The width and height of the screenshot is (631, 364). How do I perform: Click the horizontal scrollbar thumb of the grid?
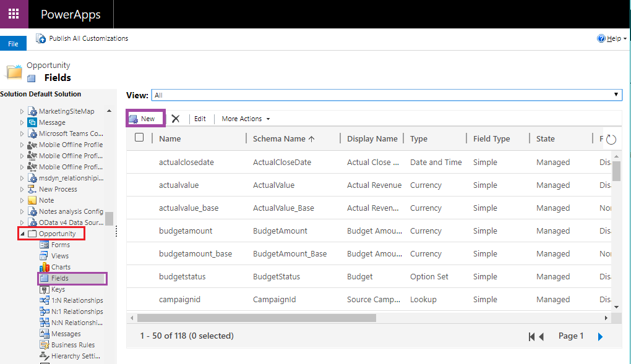click(257, 318)
